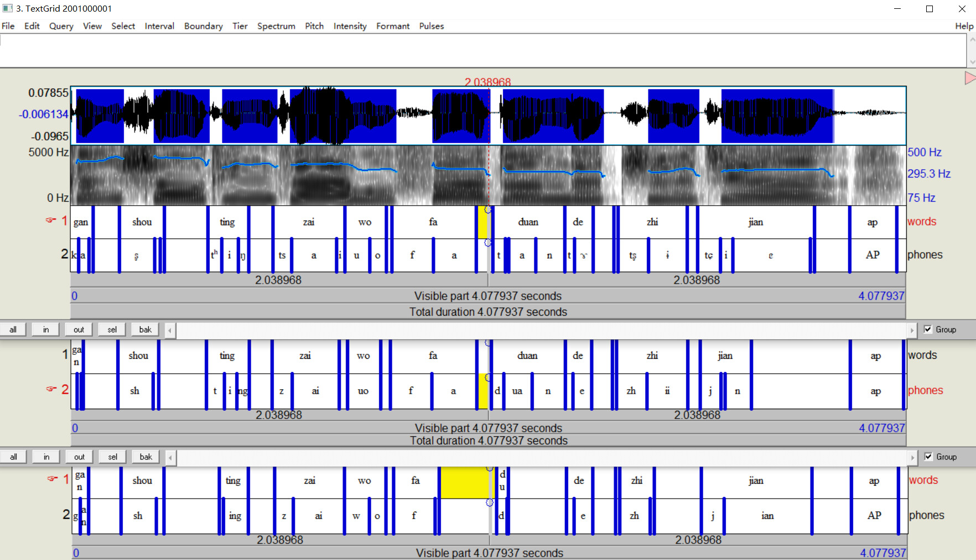Click the second 'bak' zoom button

[146, 457]
